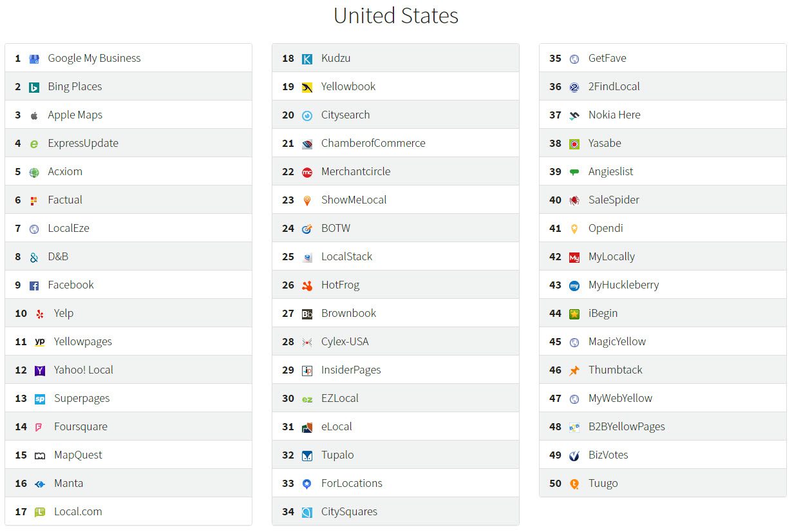Open the Foursquare listing link
The width and height of the screenshot is (792, 532).
[80, 426]
